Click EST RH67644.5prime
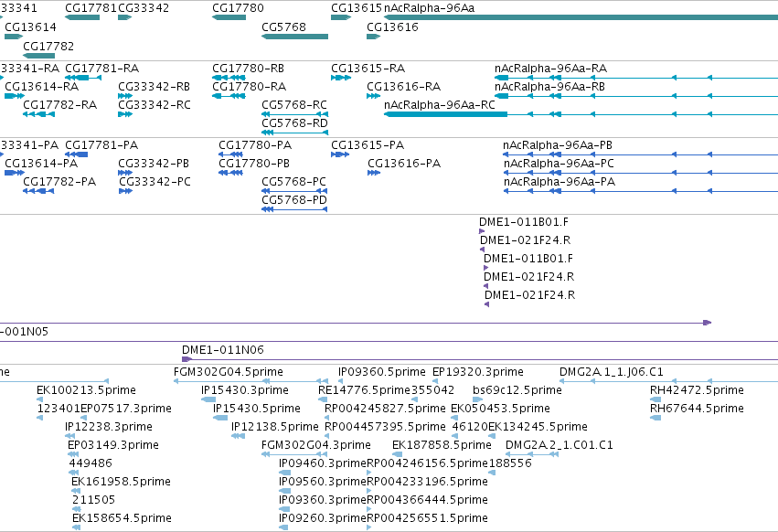The image size is (778, 532). [698, 409]
